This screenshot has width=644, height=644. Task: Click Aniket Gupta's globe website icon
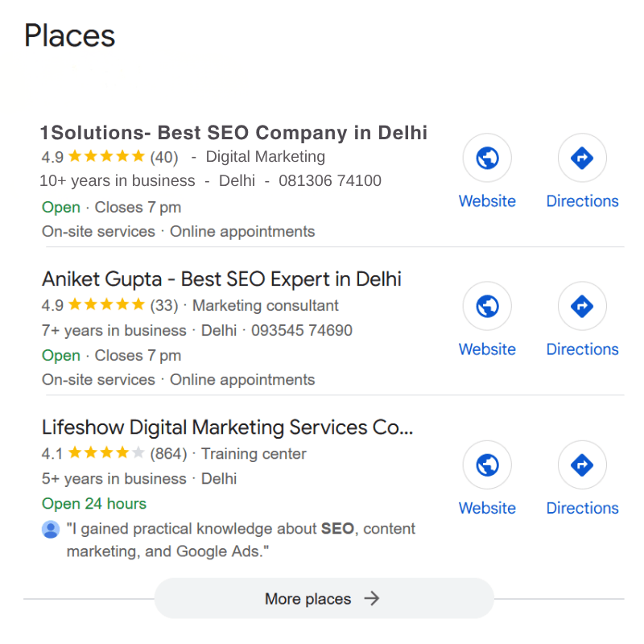tap(487, 306)
